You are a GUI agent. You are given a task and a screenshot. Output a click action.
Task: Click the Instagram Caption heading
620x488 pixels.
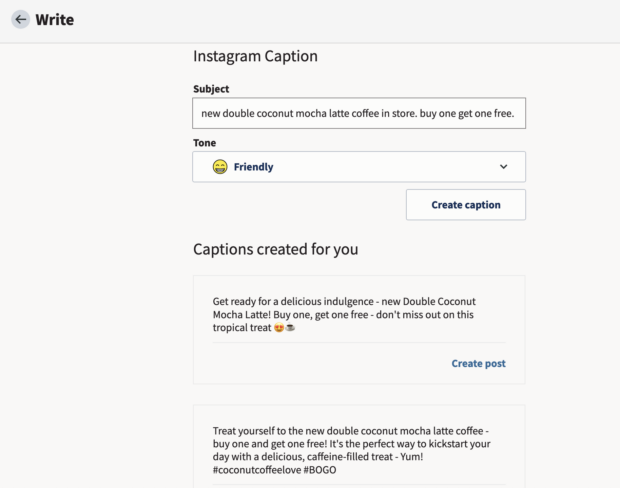[255, 57]
